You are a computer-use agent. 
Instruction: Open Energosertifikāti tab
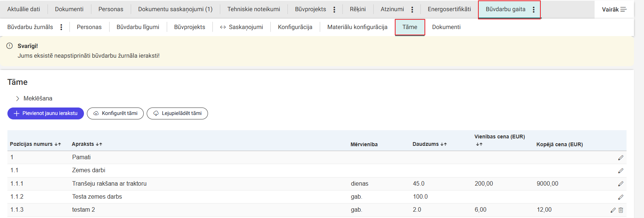(x=449, y=9)
